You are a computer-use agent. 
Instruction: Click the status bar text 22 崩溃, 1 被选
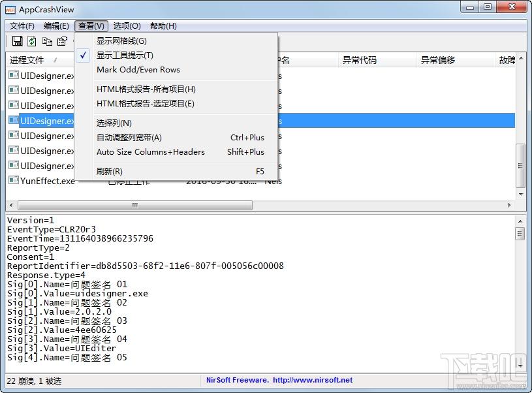pyautogui.click(x=34, y=381)
